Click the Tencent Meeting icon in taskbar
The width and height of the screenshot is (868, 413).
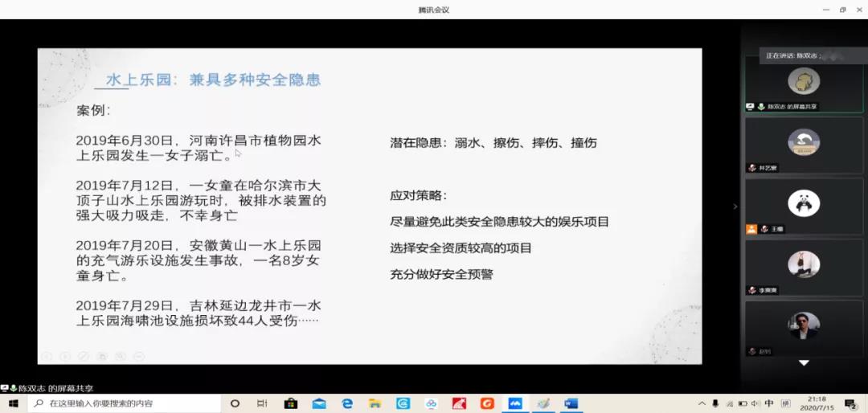515,403
